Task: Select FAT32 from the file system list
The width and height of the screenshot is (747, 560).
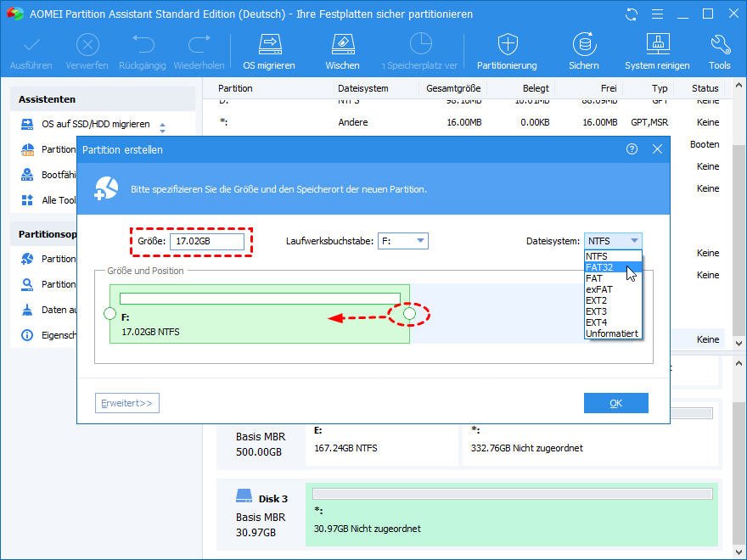Action: point(613,267)
